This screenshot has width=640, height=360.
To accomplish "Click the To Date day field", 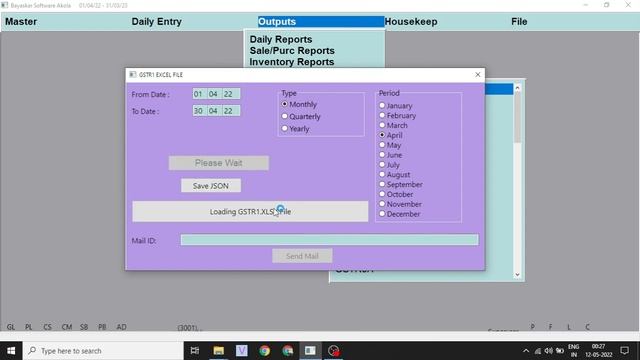I will (x=199, y=111).
